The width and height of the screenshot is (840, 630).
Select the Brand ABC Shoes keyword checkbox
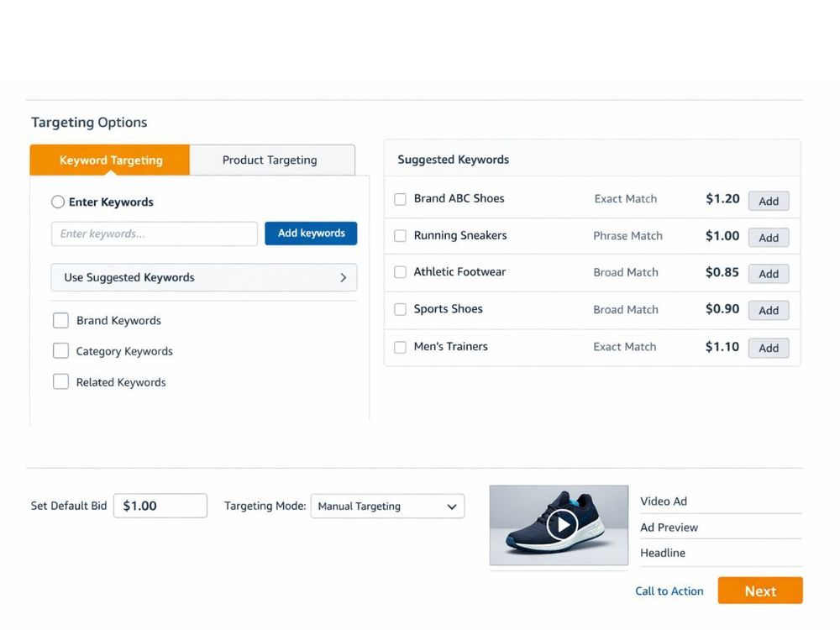tap(400, 199)
